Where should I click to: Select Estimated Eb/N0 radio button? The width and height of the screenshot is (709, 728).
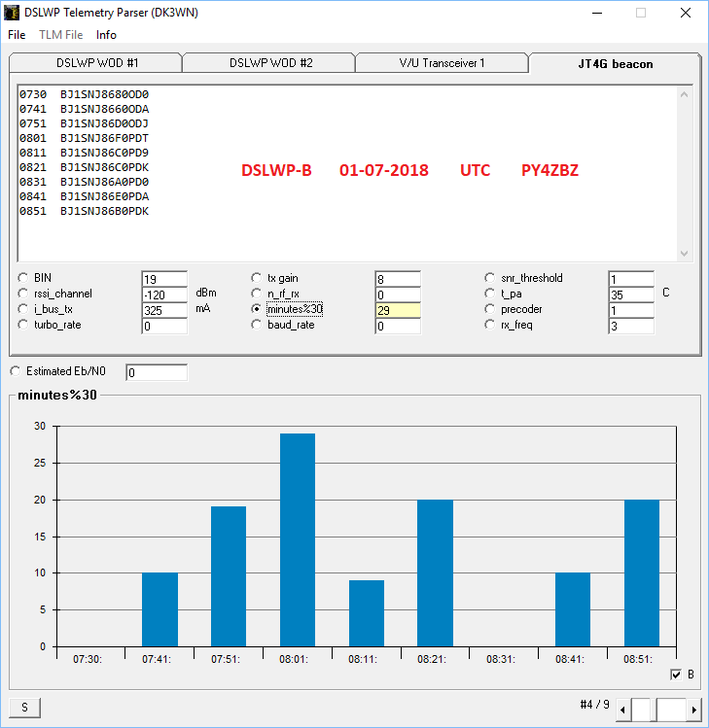pyautogui.click(x=16, y=371)
